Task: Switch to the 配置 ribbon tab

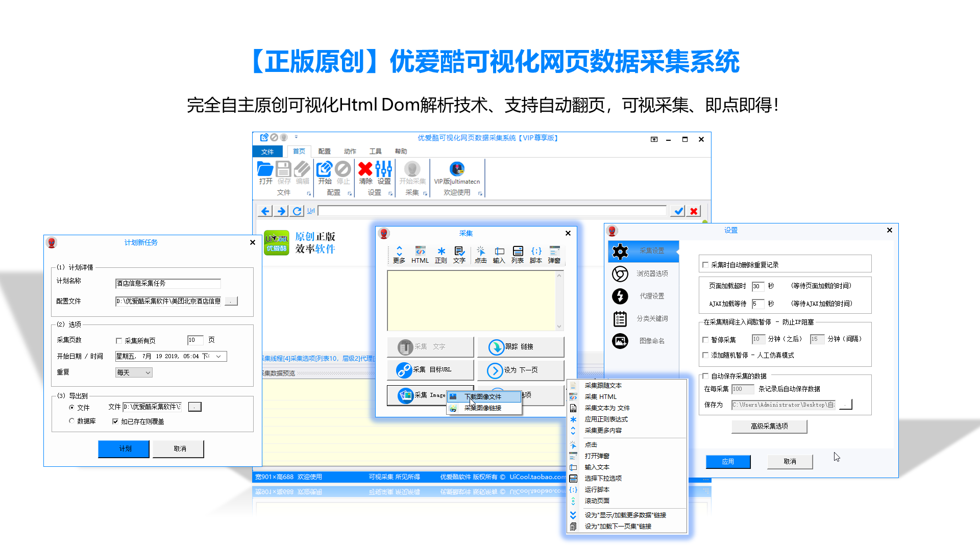Action: 324,152
